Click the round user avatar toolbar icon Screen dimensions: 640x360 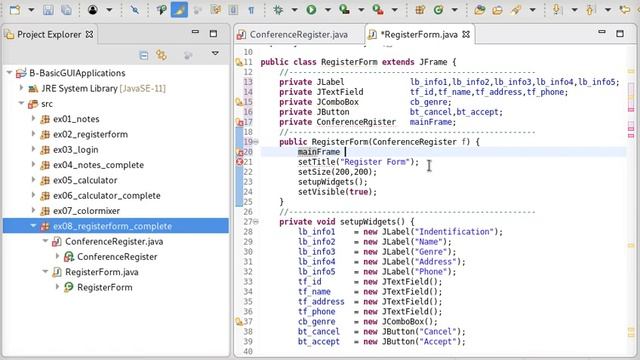point(93,10)
